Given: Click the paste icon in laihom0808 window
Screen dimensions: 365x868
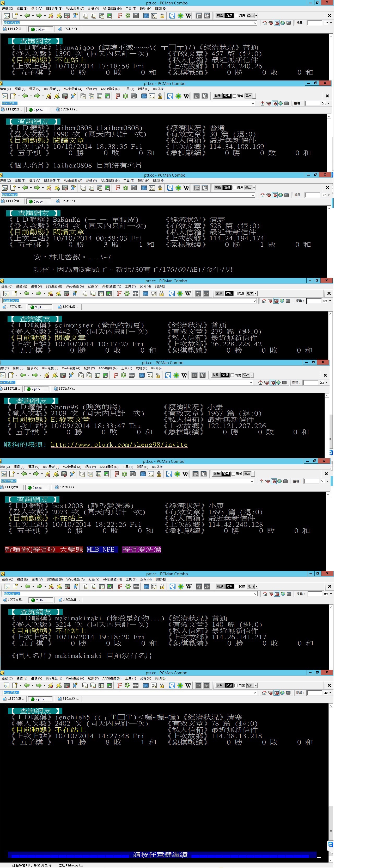Looking at the screenshot, I should 91,96.
